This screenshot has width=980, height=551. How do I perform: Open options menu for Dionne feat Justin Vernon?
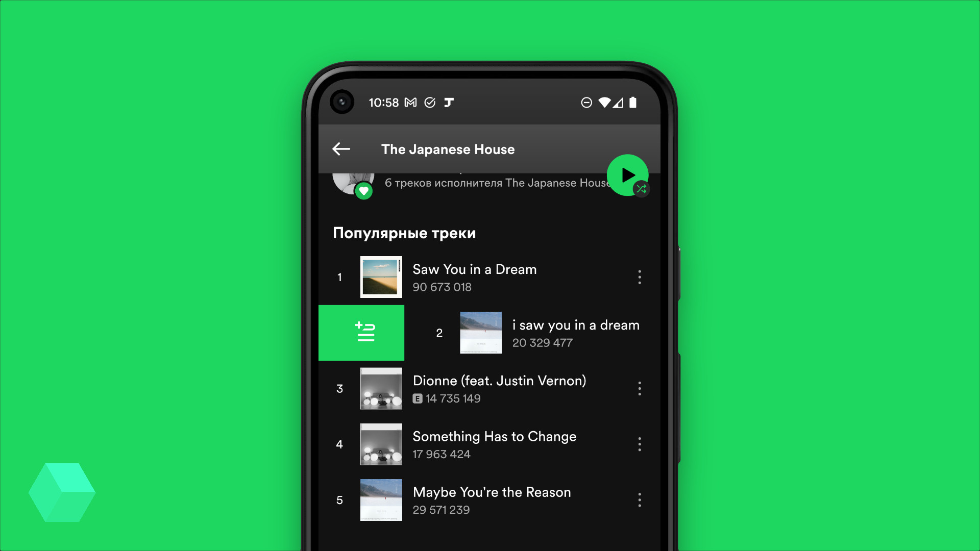pyautogui.click(x=640, y=389)
